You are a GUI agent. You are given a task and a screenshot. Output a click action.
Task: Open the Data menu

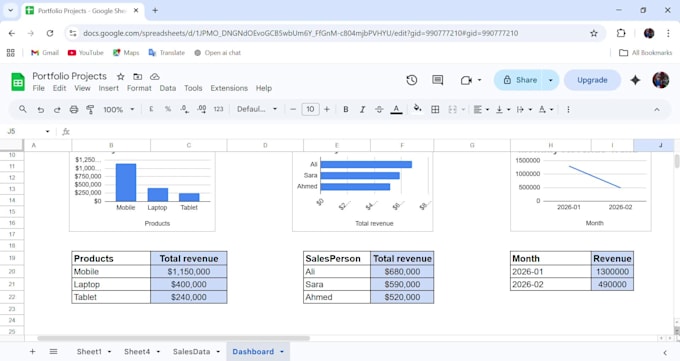pos(168,88)
